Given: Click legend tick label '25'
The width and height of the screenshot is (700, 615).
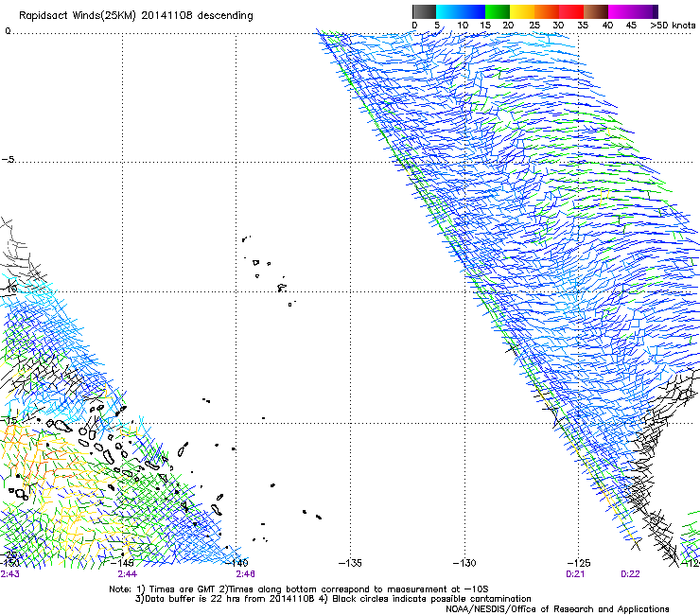Looking at the screenshot, I should (x=534, y=26).
